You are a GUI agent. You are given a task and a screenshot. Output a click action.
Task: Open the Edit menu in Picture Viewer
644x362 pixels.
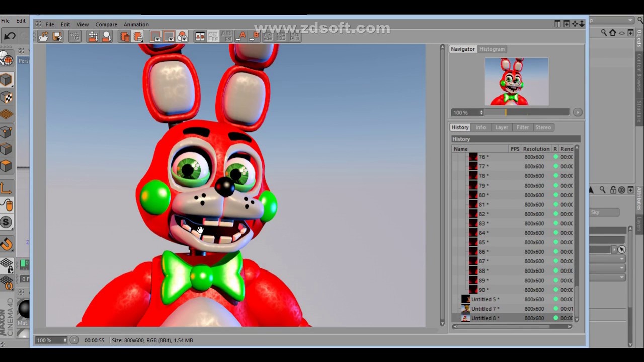[65, 24]
